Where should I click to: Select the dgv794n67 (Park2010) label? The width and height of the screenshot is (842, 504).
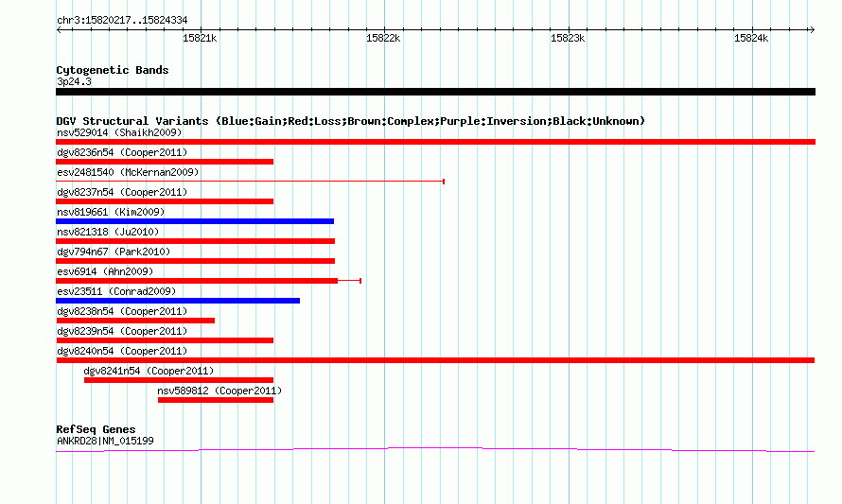(x=114, y=252)
